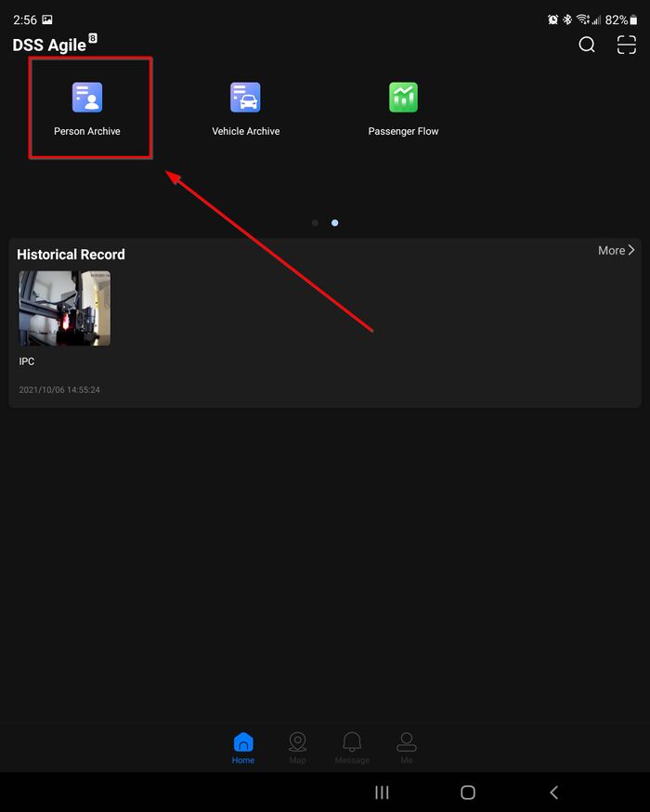Switch to the Home tab
Screen dimensions: 650x812
[x=243, y=748]
